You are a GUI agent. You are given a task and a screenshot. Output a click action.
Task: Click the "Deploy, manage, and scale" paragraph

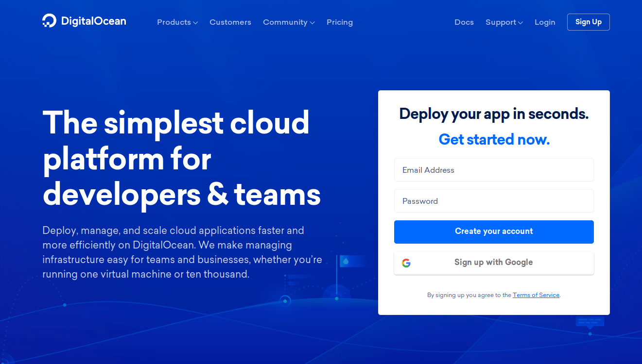(x=182, y=252)
